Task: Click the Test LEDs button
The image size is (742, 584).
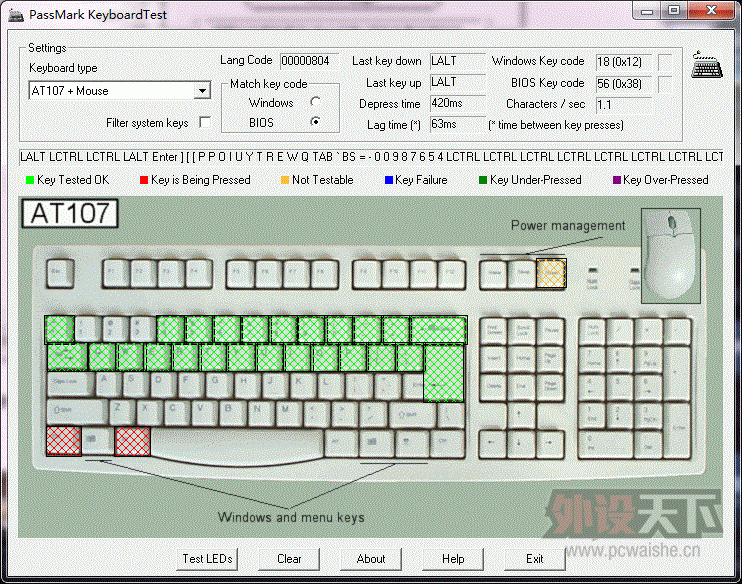Action: tap(207, 559)
